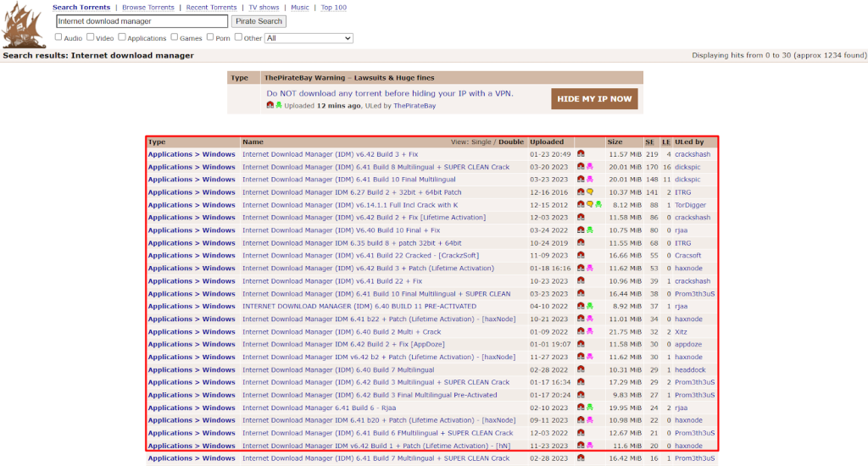Screen dimensions: 868x466
Task: Click green skull on 6.40 BUILD 11 PRE-ACTIVATED row
Action: pos(590,306)
